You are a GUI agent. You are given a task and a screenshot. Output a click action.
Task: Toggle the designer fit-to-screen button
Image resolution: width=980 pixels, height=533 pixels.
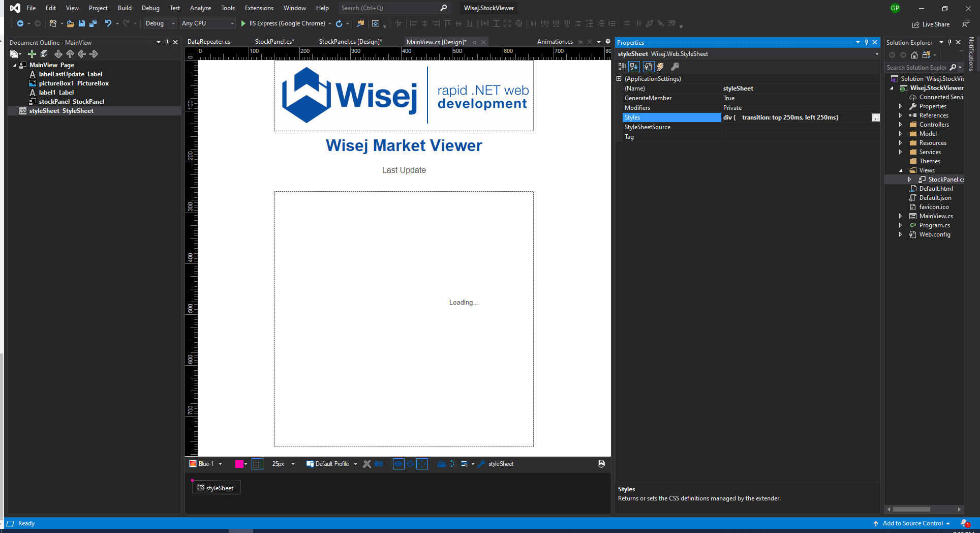pos(422,464)
